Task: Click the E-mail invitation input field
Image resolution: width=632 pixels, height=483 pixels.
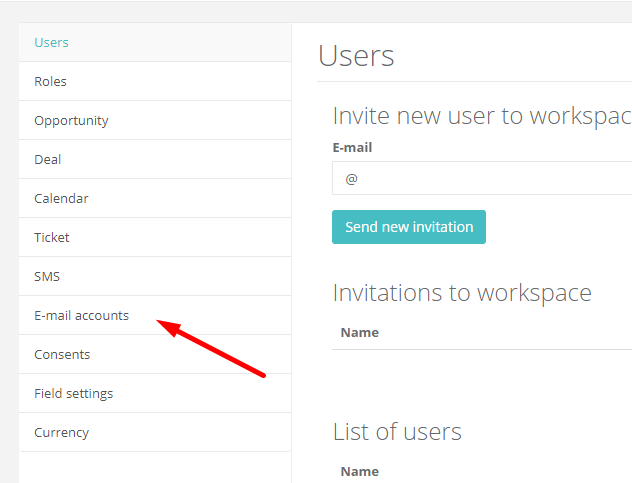Action: pos(482,178)
